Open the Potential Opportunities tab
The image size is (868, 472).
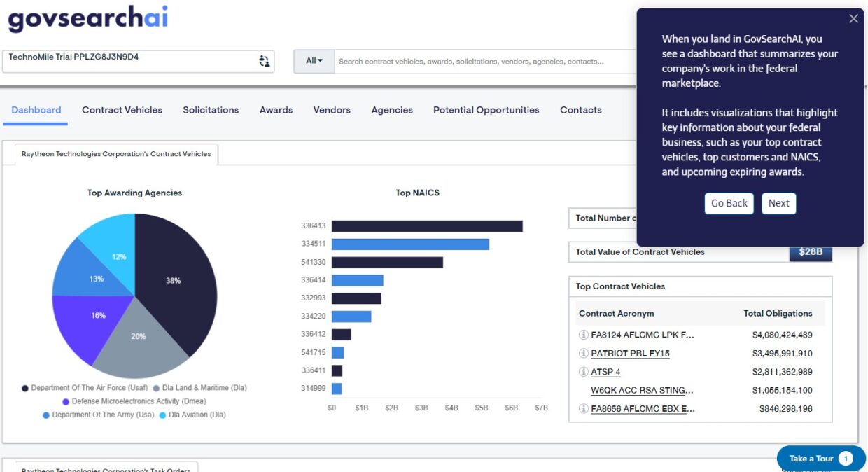point(486,110)
